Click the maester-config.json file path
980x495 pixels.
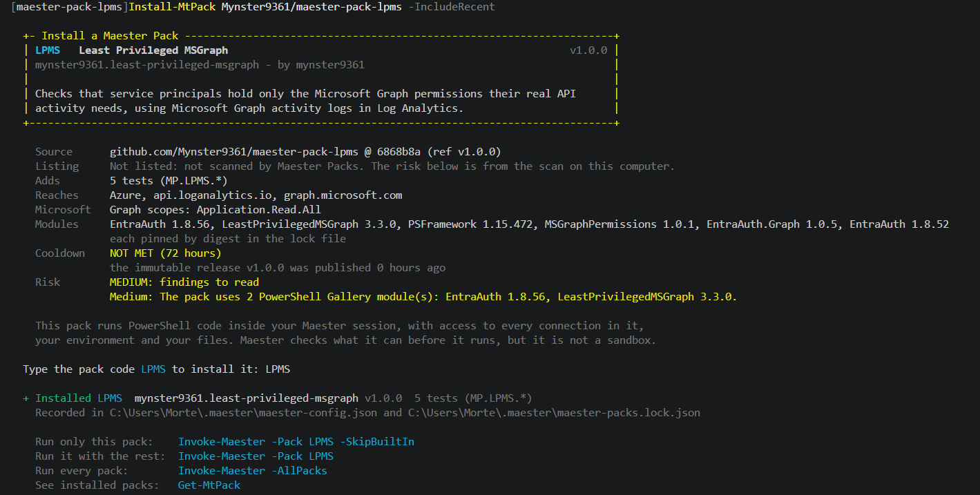(x=244, y=413)
